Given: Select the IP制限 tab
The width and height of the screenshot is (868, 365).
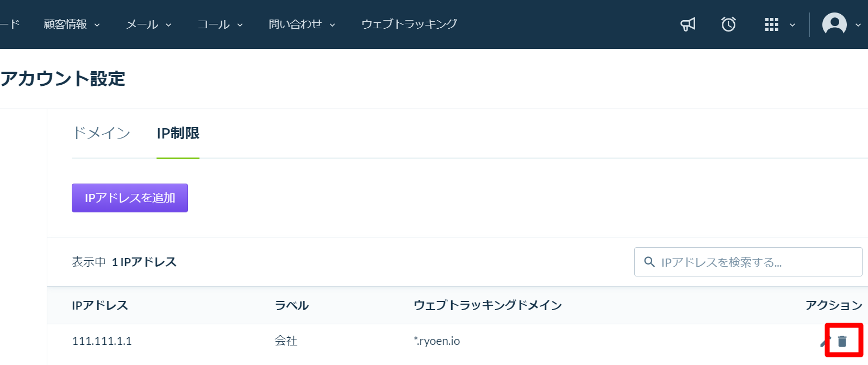Looking at the screenshot, I should (178, 133).
